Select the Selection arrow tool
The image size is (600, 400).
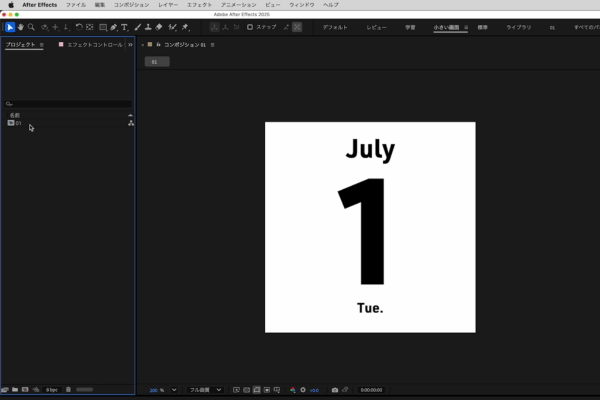pos(10,27)
